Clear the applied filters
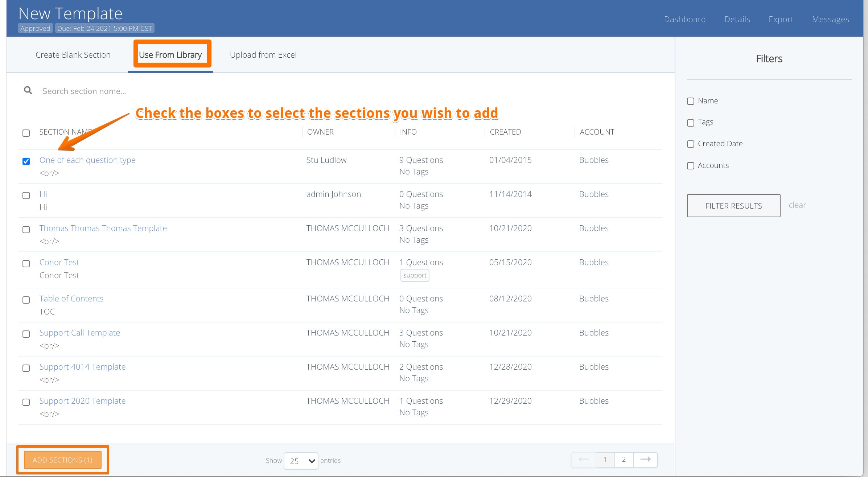This screenshot has width=868, height=477. 797,205
